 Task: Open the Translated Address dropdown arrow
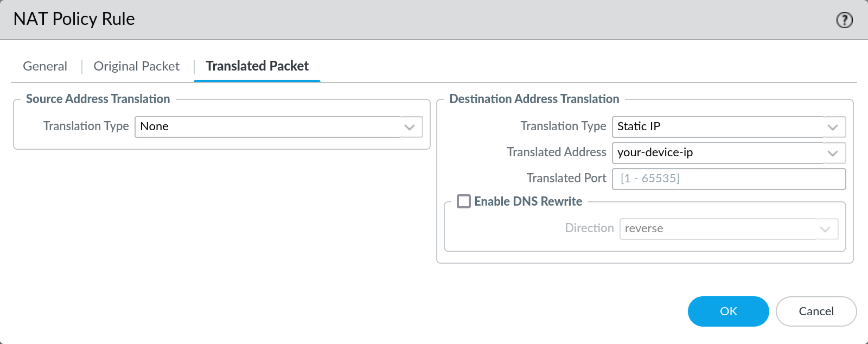pyautogui.click(x=833, y=153)
